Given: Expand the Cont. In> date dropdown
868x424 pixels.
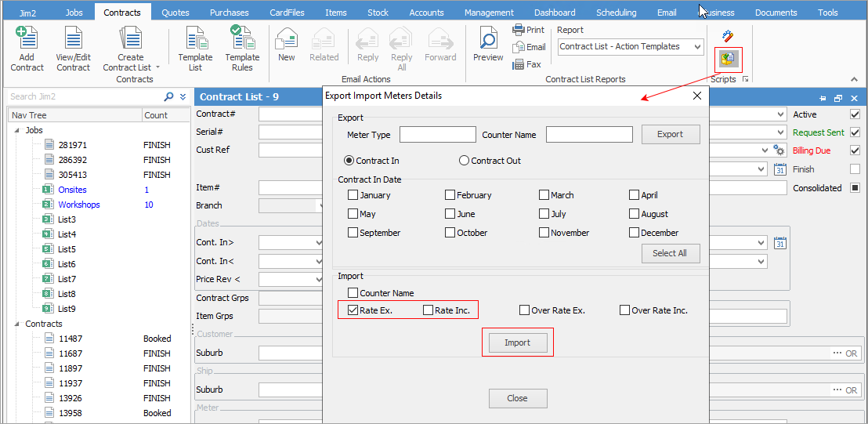Looking at the screenshot, I should pyautogui.click(x=318, y=243).
